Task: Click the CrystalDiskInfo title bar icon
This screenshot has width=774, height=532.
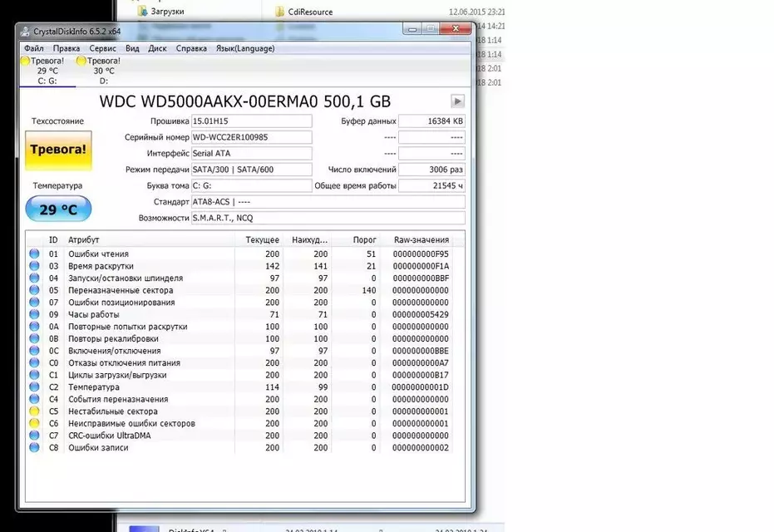Action: pos(25,31)
